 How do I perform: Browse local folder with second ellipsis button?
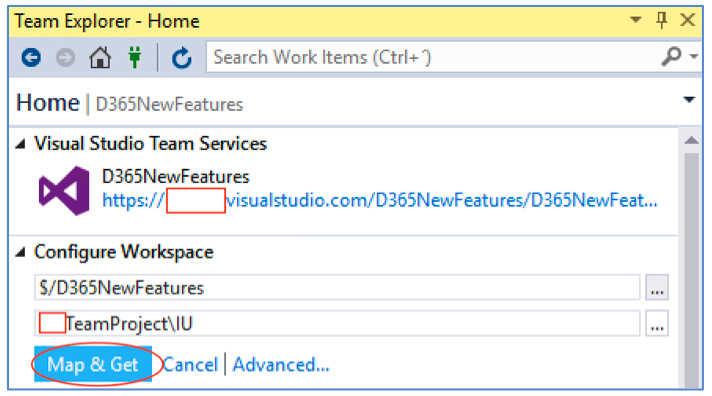(x=657, y=324)
